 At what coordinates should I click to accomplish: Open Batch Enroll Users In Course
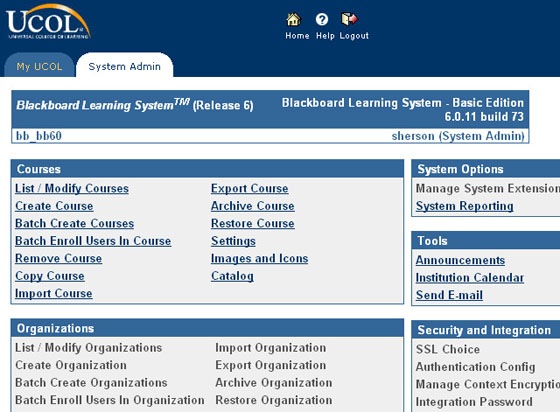click(93, 241)
